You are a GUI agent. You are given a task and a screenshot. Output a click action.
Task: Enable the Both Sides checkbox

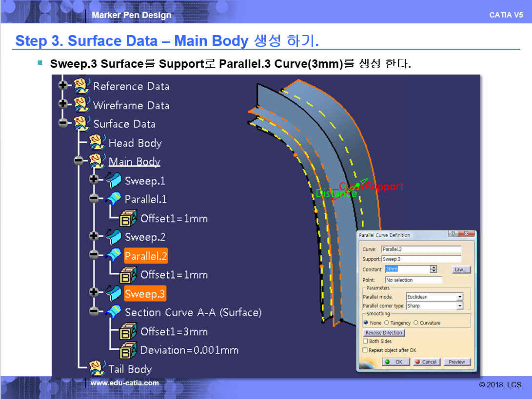[x=365, y=341]
